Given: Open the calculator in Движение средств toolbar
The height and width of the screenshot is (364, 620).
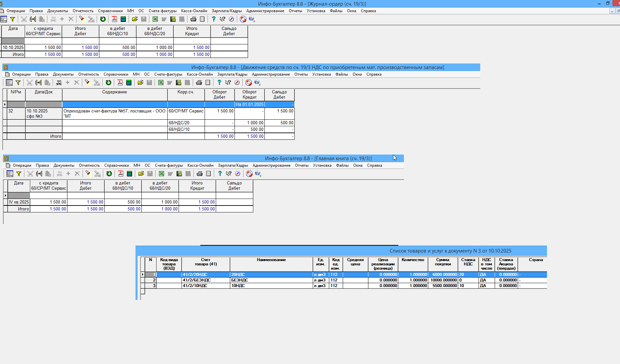Looking at the screenshot, I should click(x=129, y=83).
